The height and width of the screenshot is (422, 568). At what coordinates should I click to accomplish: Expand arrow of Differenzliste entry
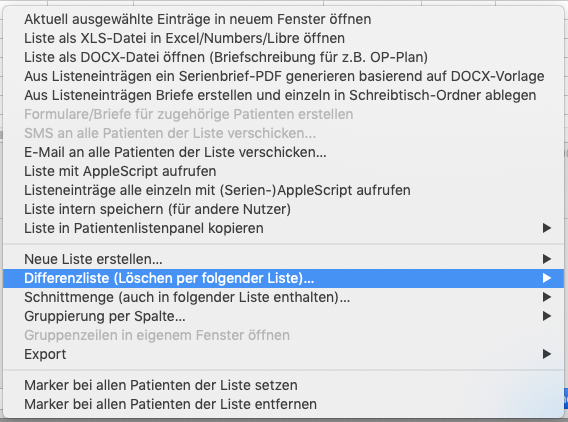coord(547,278)
